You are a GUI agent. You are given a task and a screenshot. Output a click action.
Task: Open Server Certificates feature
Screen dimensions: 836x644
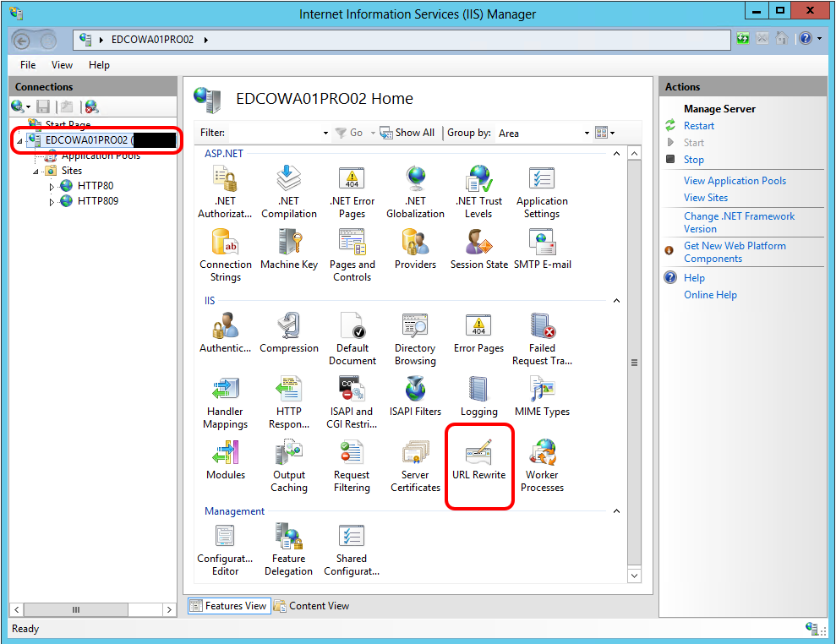pyautogui.click(x=415, y=466)
